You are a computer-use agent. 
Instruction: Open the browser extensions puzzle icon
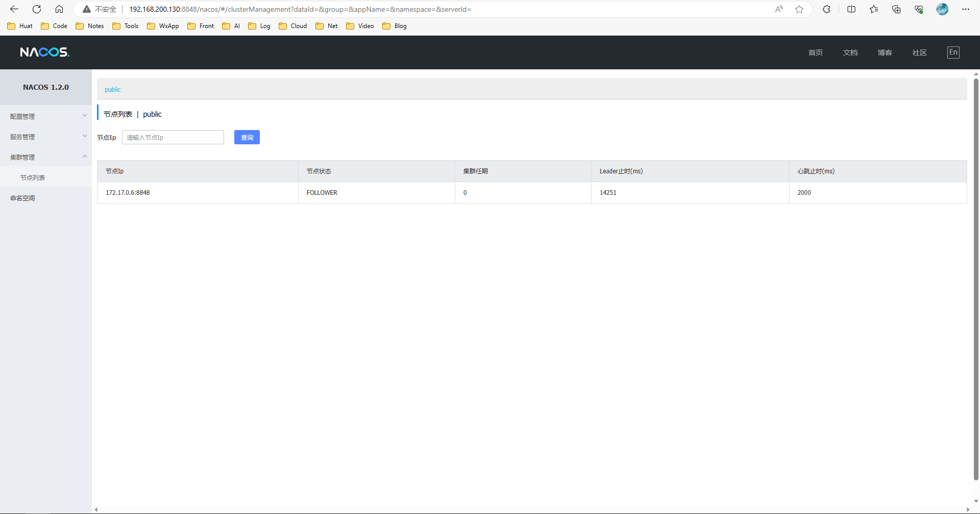[826, 9]
